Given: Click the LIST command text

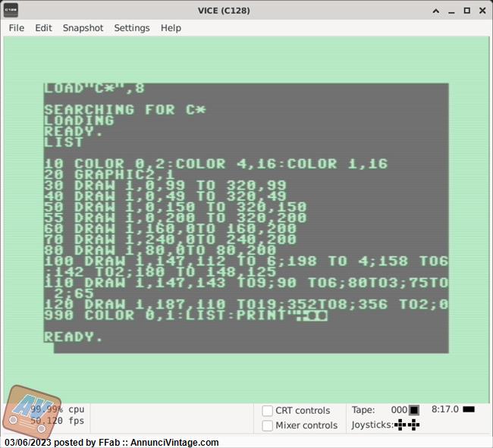Looking at the screenshot, I should [64, 143].
